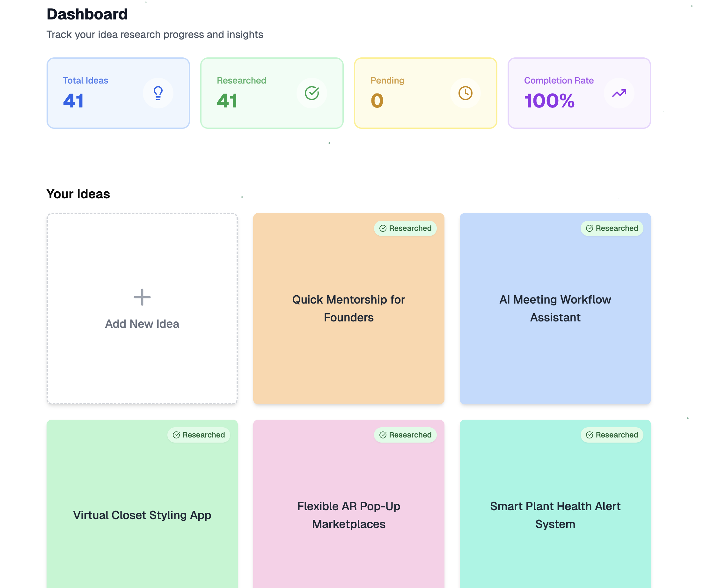This screenshot has height=588, width=704.
Task: Open the AI Meeting Workflow Assistant idea
Action: [x=555, y=308]
